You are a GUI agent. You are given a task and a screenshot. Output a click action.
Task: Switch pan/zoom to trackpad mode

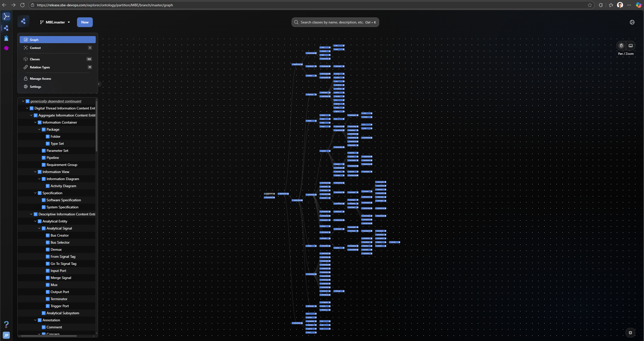pos(630,46)
